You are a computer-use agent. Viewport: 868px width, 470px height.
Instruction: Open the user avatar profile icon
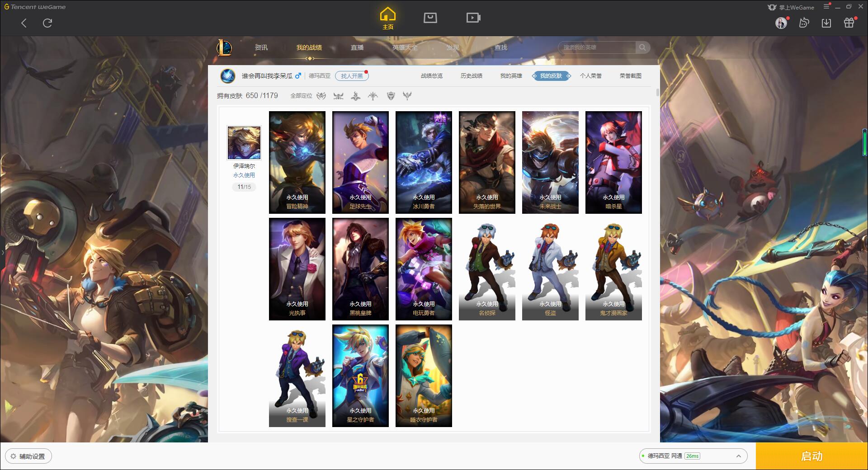coord(781,23)
